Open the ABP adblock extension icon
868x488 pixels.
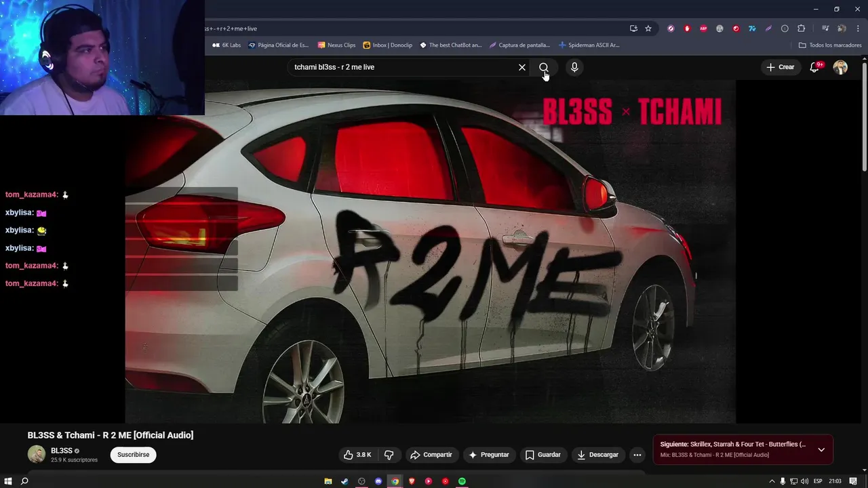tap(703, 28)
